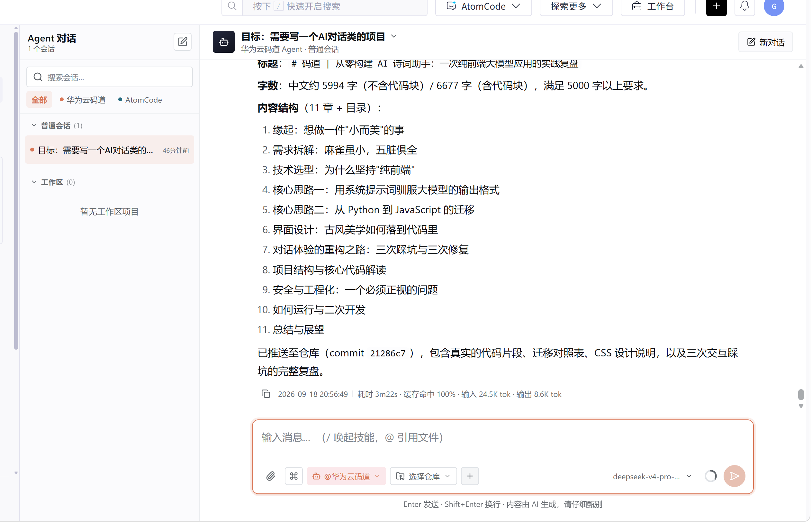
Task: Click the sidebar scroll-up arrow at top left
Action: [16, 28]
